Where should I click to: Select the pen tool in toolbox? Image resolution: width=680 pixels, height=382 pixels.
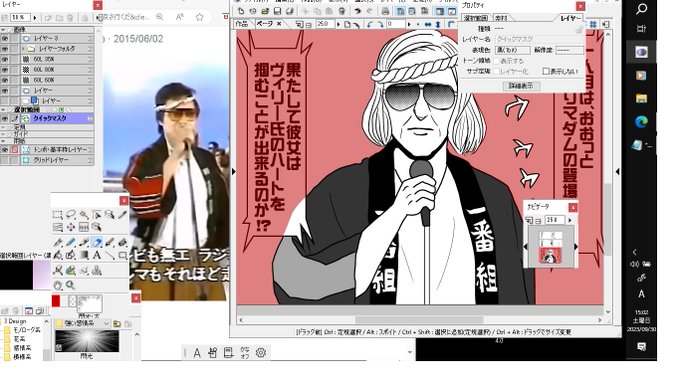[57, 243]
